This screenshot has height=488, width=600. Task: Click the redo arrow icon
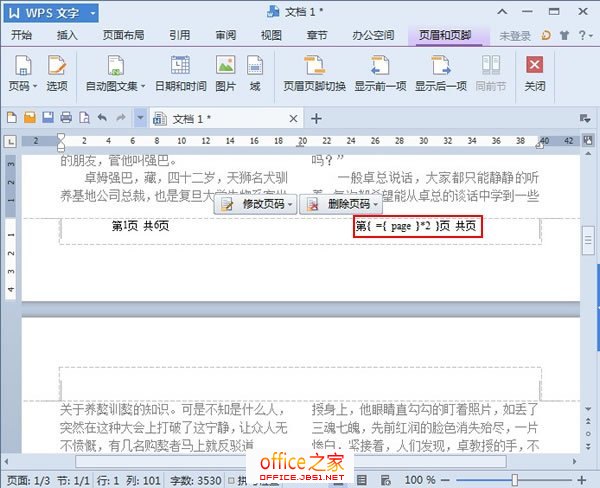point(121,118)
